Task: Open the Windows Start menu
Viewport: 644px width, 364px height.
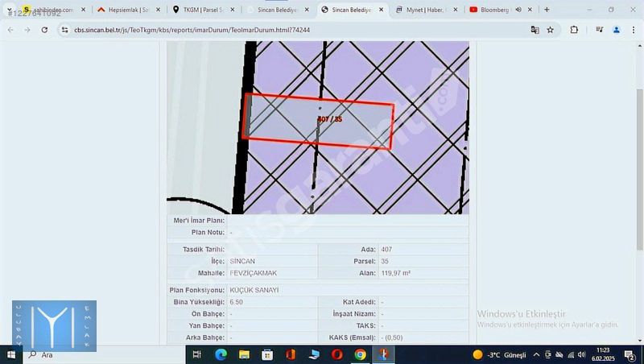Action: pyautogui.click(x=11, y=354)
